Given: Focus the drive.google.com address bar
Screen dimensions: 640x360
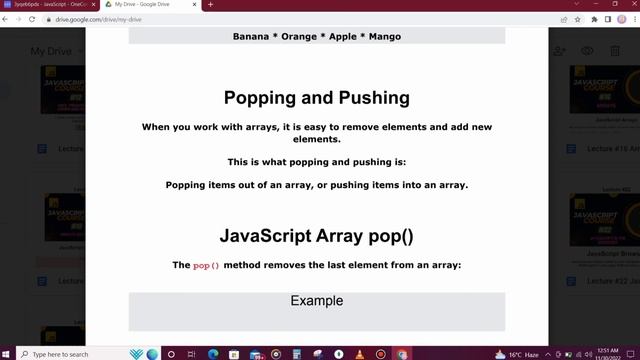Looking at the screenshot, I should click(x=98, y=20).
